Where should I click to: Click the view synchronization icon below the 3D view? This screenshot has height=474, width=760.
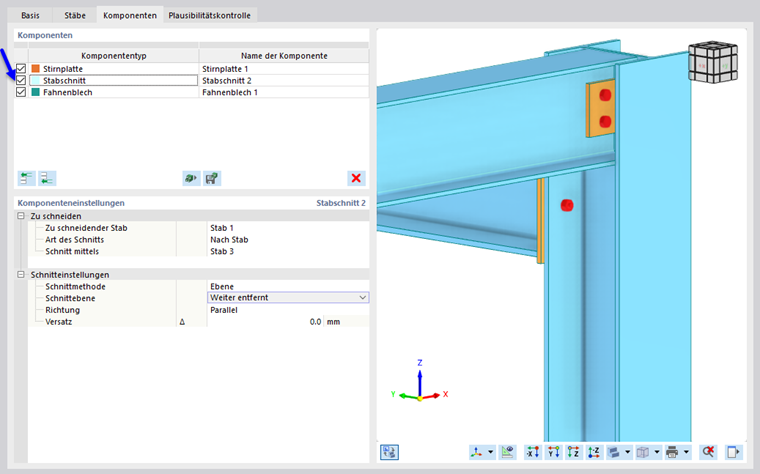tap(389, 452)
